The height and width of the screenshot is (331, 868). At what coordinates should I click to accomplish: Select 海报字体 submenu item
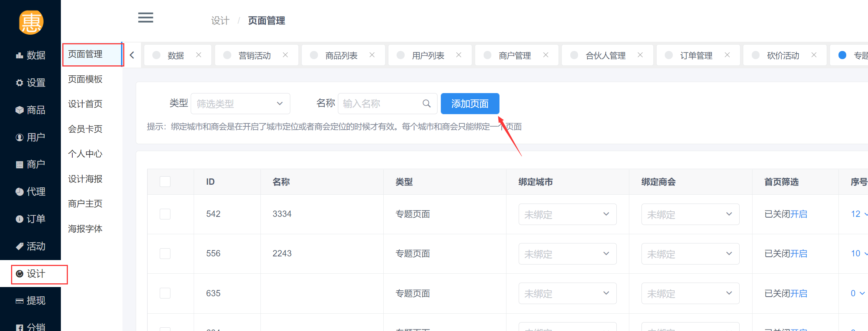[85, 229]
